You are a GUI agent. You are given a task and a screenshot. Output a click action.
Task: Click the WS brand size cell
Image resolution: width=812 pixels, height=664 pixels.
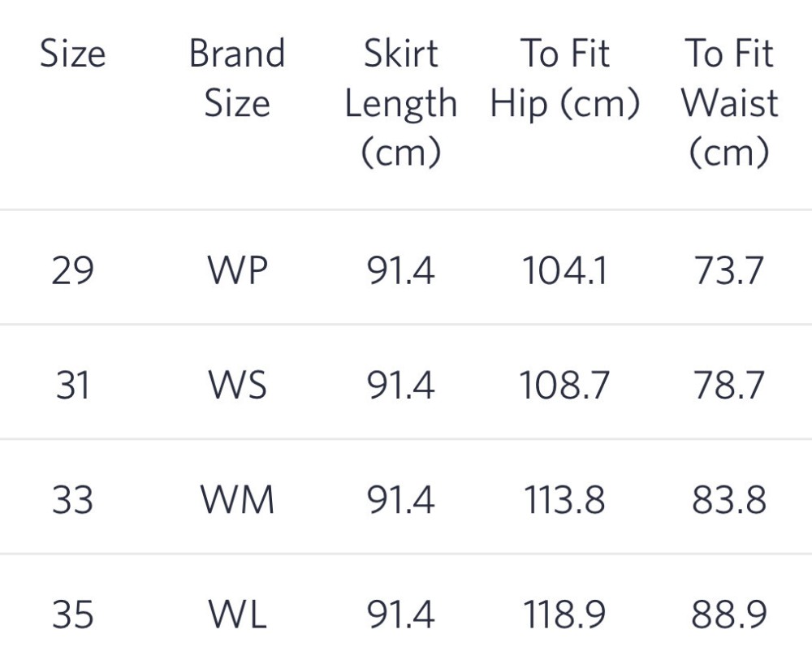pyautogui.click(x=237, y=385)
